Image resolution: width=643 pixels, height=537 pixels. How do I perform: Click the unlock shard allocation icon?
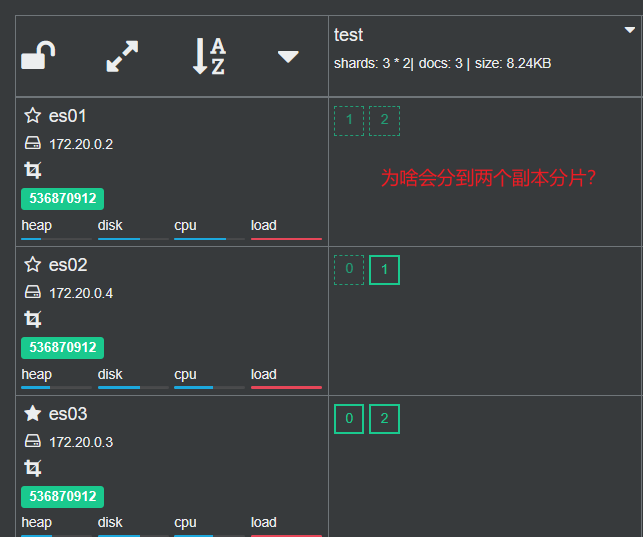[38, 55]
